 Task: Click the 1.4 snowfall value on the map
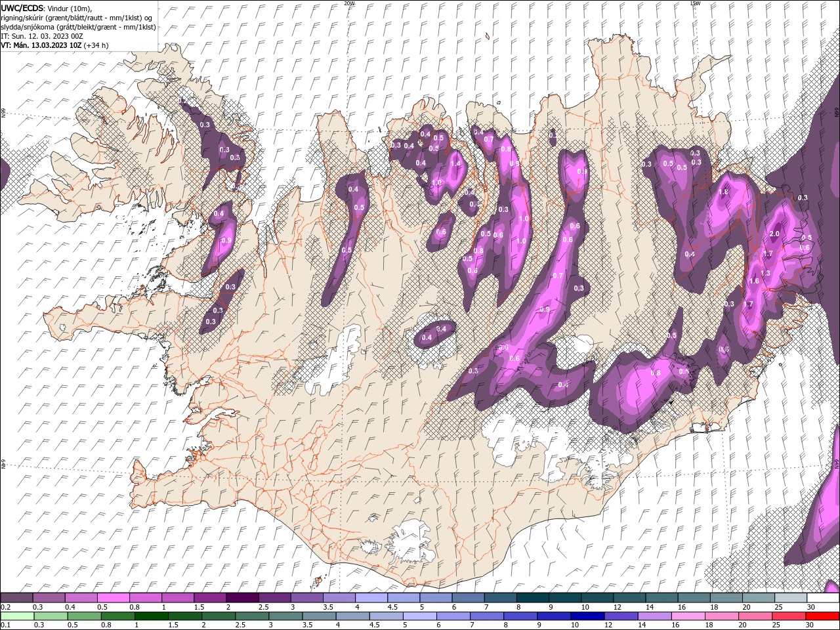[x=455, y=163]
